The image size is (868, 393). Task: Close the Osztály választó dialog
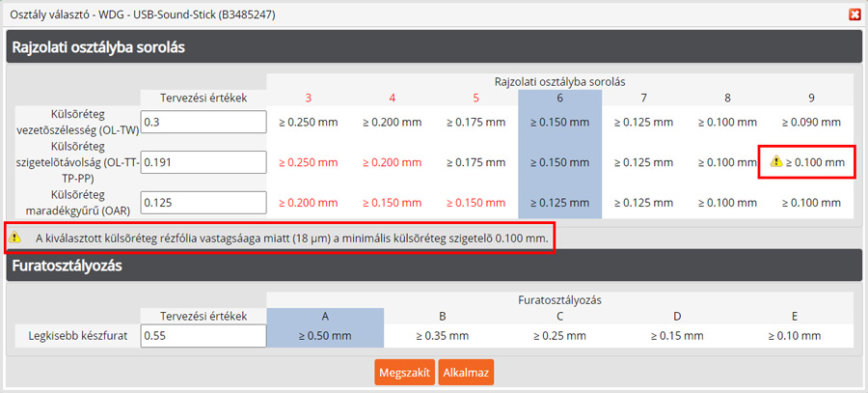(x=854, y=14)
